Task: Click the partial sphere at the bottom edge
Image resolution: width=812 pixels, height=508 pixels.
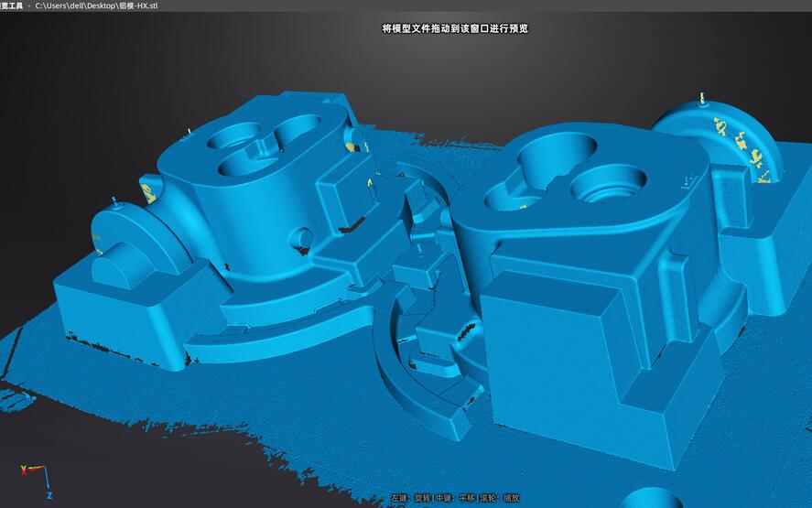Action: pos(651,499)
